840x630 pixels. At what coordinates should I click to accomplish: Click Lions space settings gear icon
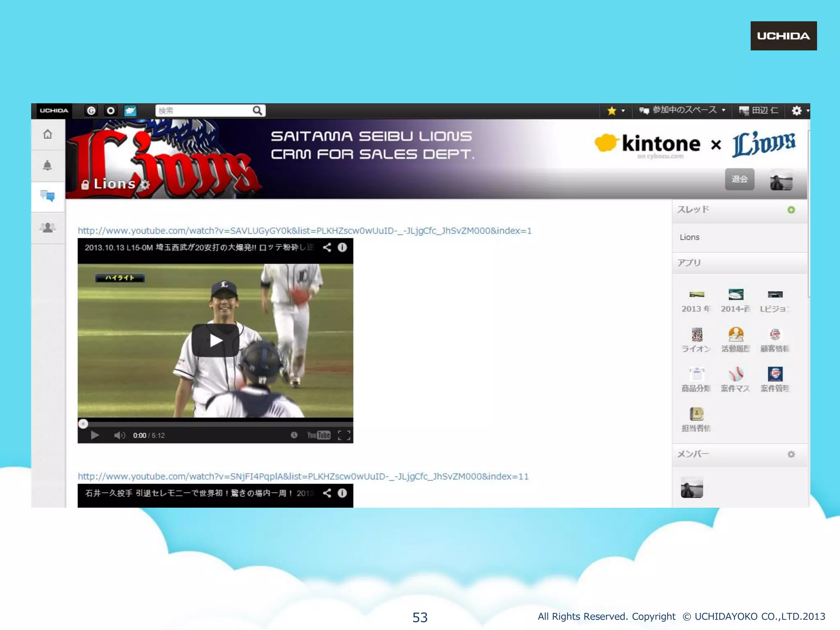click(x=145, y=185)
